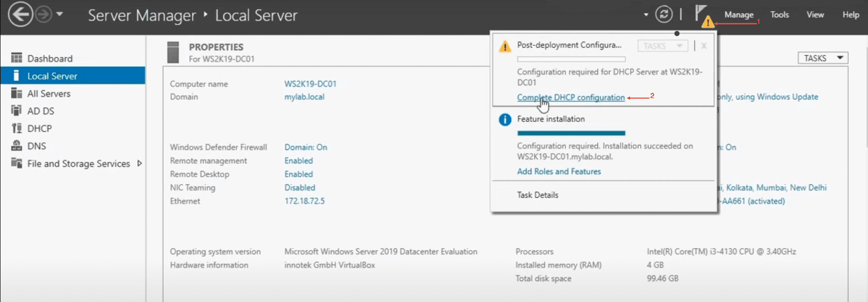868x302 pixels.
Task: Open the Help menu
Action: click(851, 15)
